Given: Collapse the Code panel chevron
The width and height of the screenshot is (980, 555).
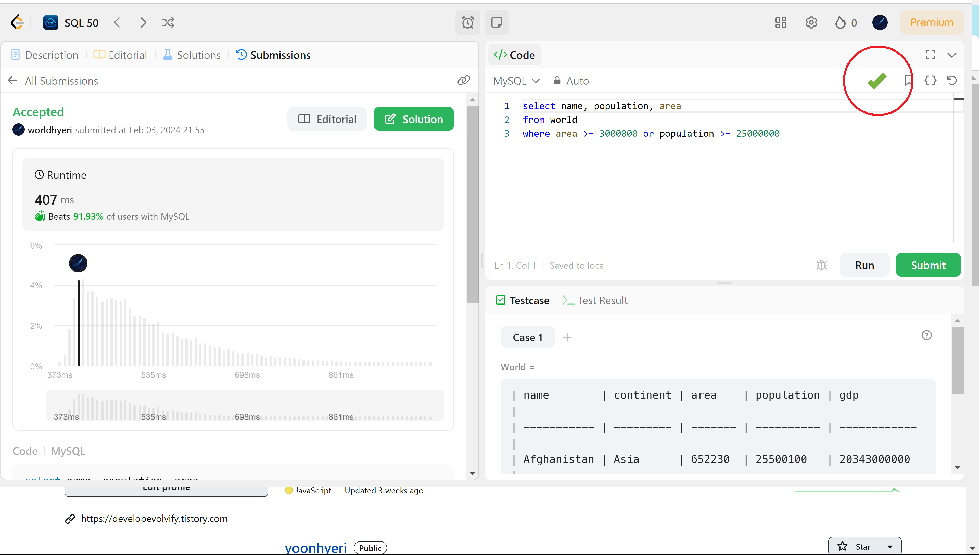Looking at the screenshot, I should coord(952,55).
